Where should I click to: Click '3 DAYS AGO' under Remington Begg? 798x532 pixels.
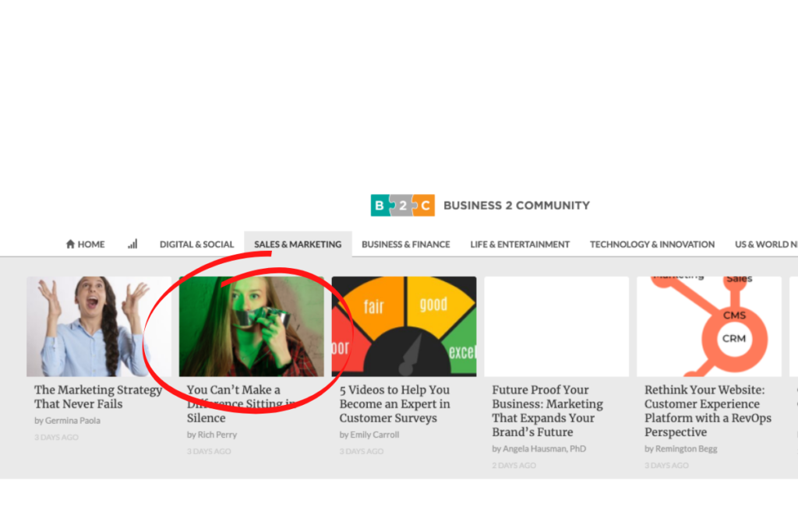click(667, 465)
